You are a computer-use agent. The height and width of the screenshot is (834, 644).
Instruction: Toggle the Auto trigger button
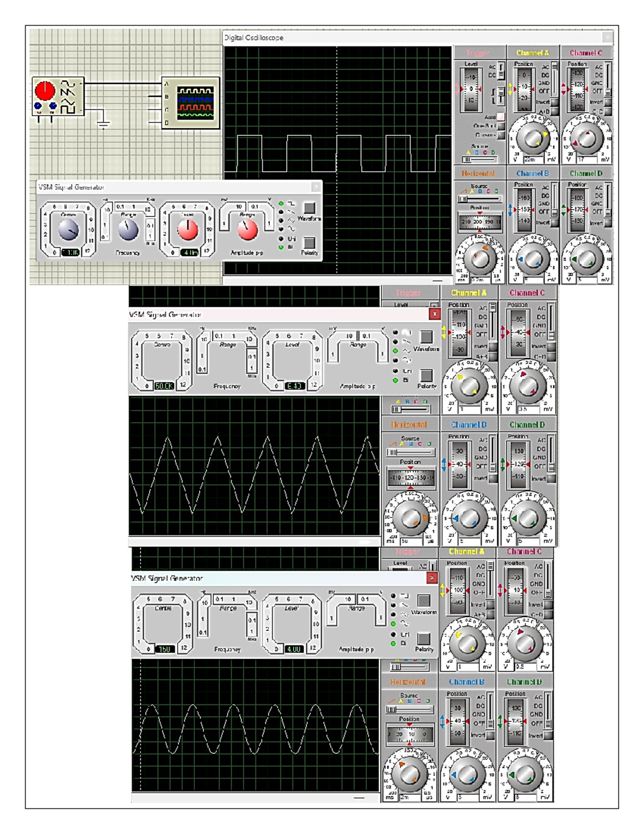pos(500,117)
